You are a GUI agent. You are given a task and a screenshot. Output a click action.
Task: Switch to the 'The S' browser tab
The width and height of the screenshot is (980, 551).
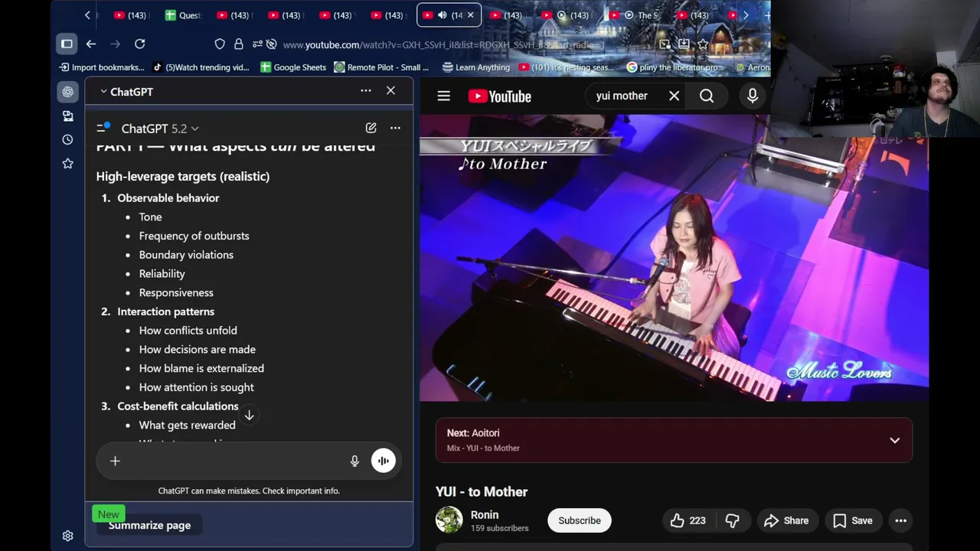(x=641, y=15)
